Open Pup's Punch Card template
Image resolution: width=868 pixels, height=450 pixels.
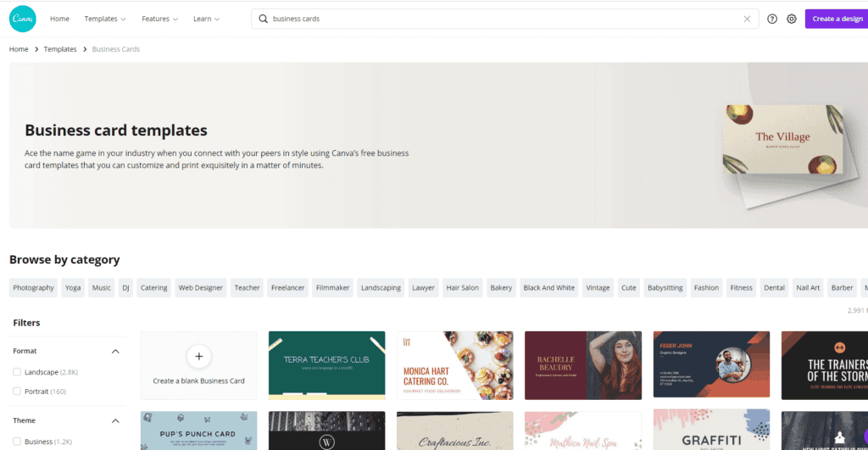click(x=198, y=431)
